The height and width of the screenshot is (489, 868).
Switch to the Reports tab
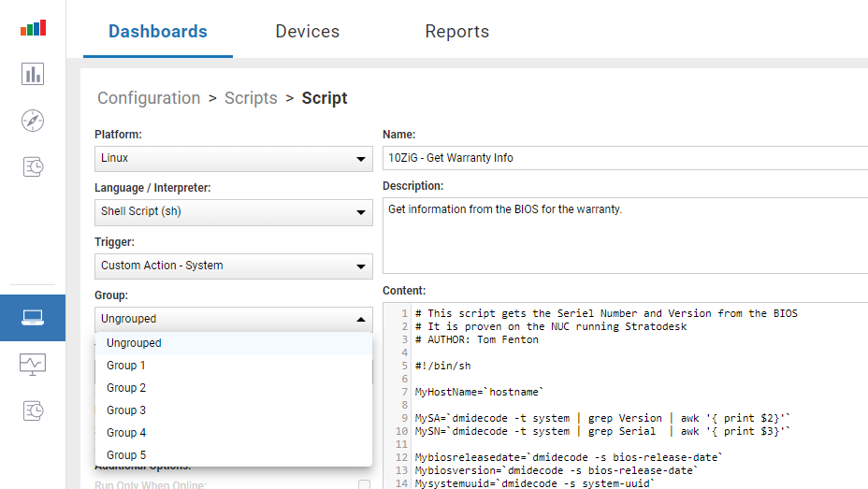[x=456, y=32]
